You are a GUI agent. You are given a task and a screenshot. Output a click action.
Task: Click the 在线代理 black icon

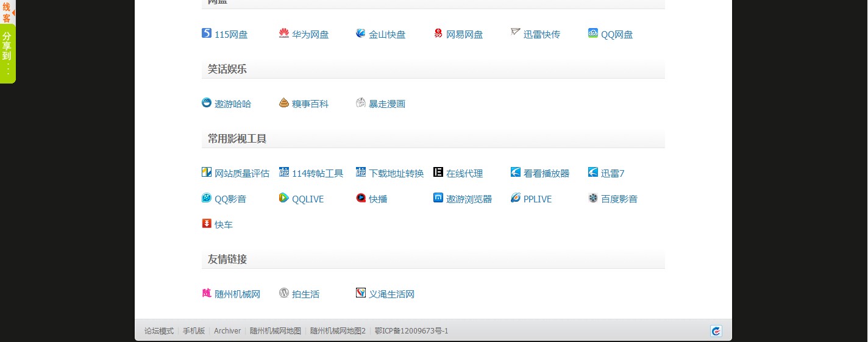pos(438,172)
